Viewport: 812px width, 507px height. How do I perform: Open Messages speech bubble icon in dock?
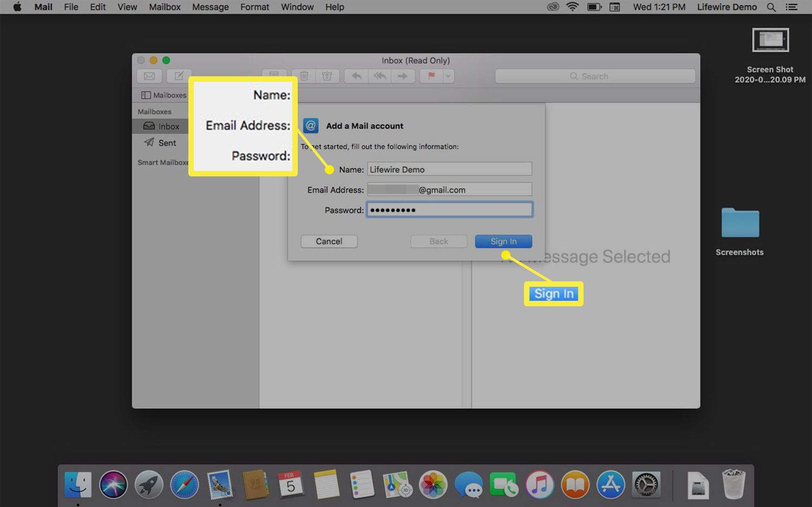pos(469,484)
